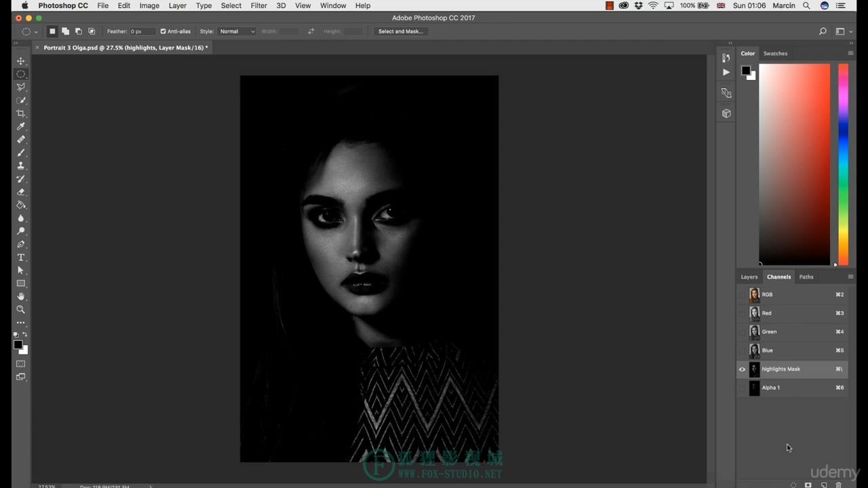
Task: Select the Paint Bucket tool
Action: [21, 205]
